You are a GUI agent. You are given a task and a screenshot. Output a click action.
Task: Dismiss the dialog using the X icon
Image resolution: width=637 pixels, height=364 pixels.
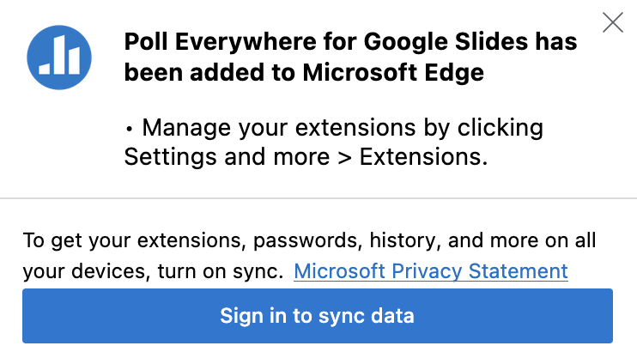coord(613,22)
